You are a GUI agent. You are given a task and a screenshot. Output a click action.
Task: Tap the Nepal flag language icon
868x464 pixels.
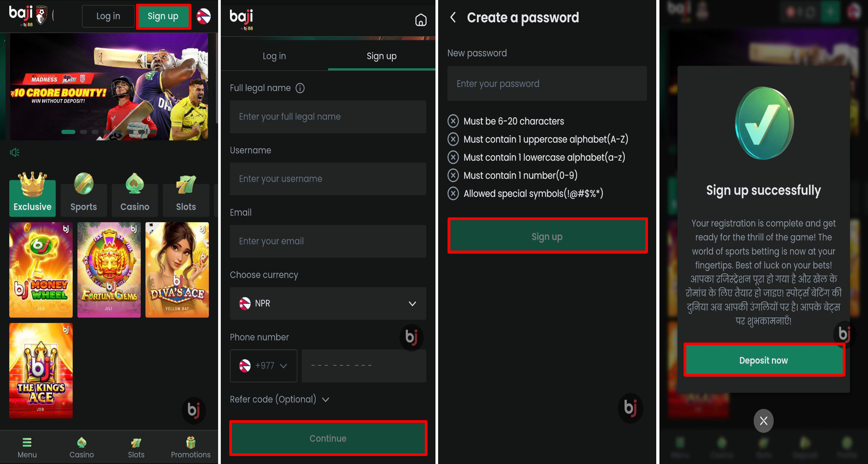(x=204, y=16)
